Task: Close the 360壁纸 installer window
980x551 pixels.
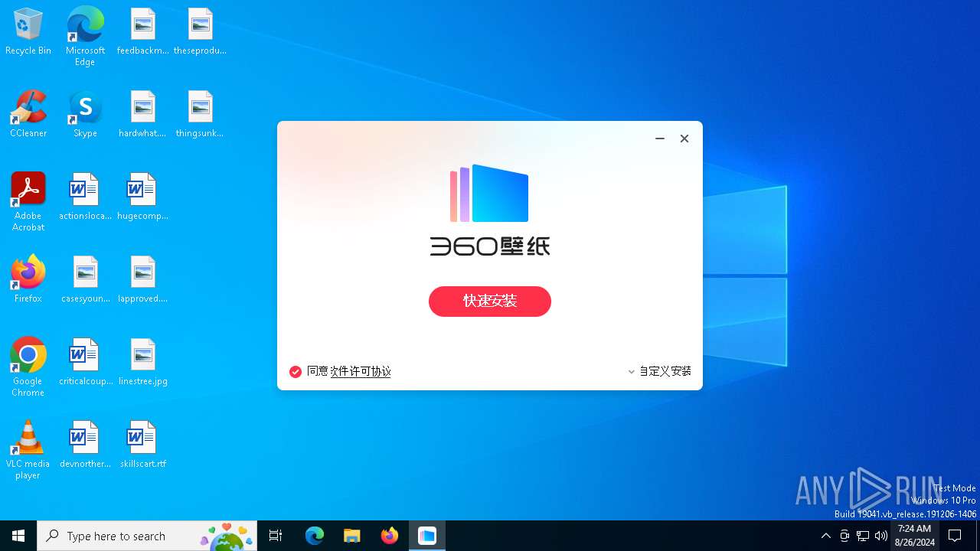Action: pyautogui.click(x=684, y=139)
